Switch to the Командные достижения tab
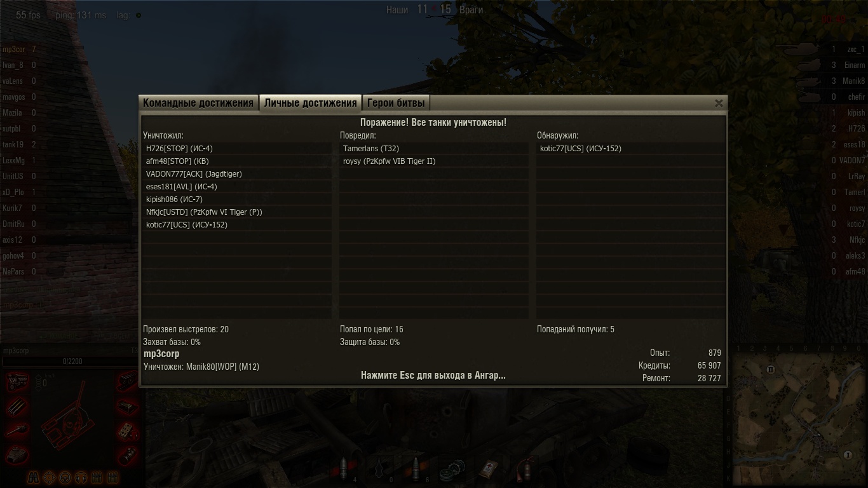 click(198, 103)
